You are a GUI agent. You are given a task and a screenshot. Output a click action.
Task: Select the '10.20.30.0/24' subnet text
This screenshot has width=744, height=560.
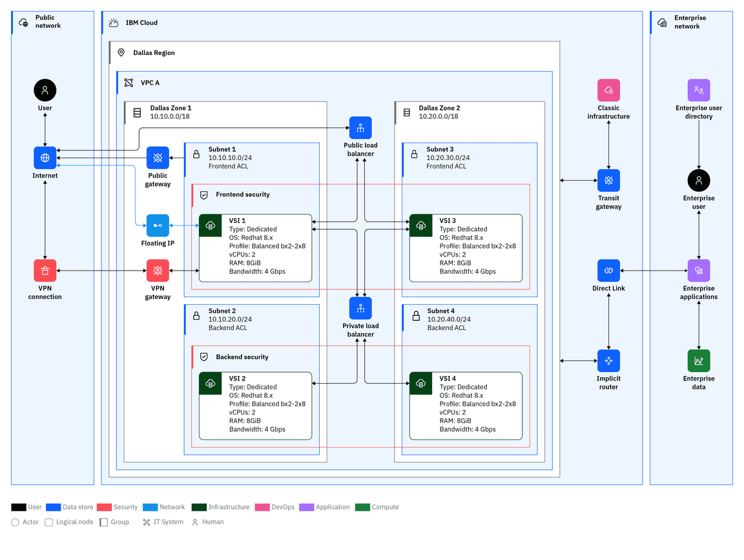pyautogui.click(x=448, y=158)
